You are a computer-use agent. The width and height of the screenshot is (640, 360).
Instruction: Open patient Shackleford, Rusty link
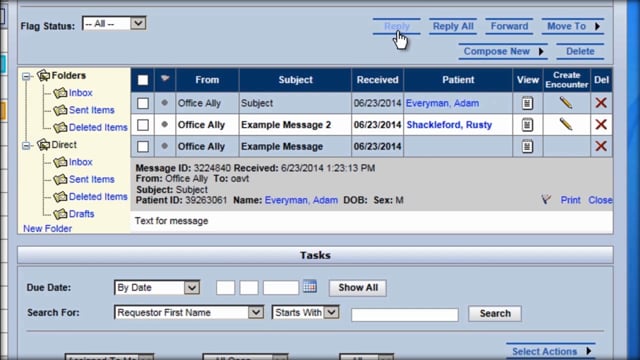click(449, 125)
